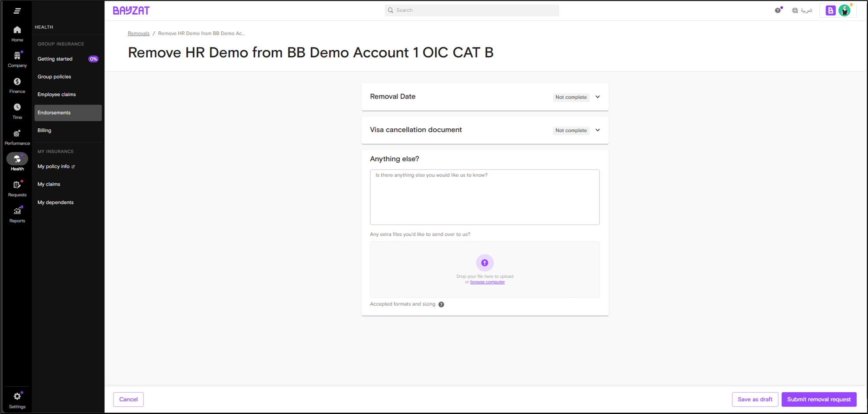Viewport: 868px width, 414px height.
Task: Click the browse computer link
Action: pos(487,282)
